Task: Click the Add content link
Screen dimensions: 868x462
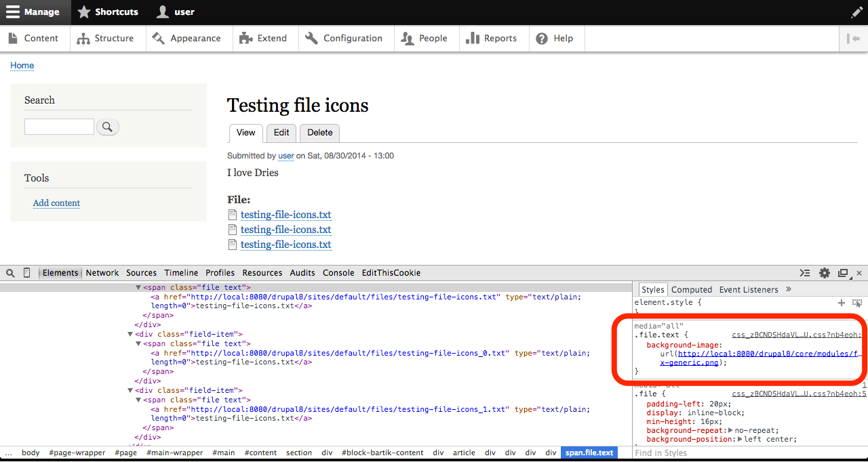Action: pyautogui.click(x=56, y=203)
